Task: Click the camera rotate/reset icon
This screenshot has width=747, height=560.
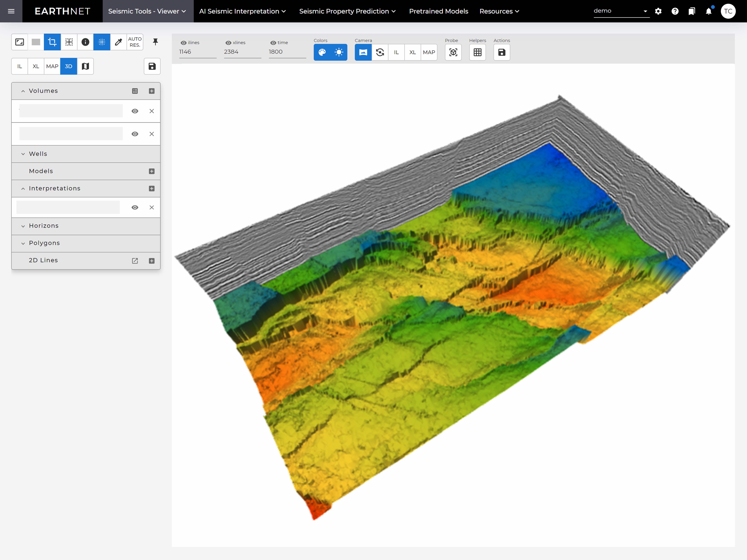Action: point(380,52)
